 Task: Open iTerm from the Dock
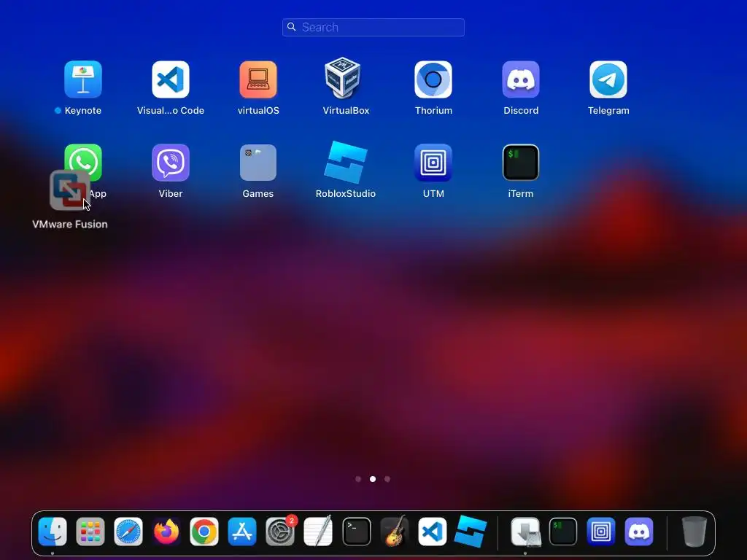click(x=563, y=532)
